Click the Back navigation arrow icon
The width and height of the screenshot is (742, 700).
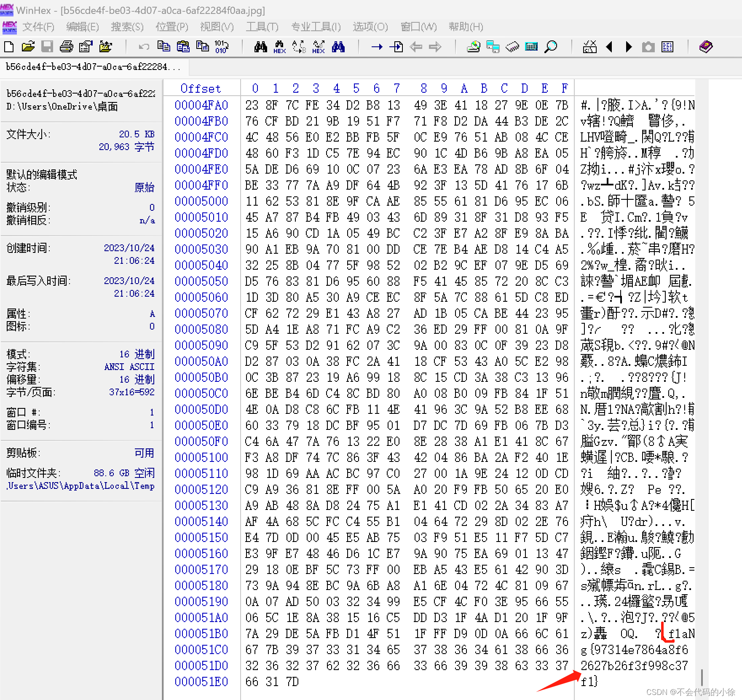(x=416, y=46)
